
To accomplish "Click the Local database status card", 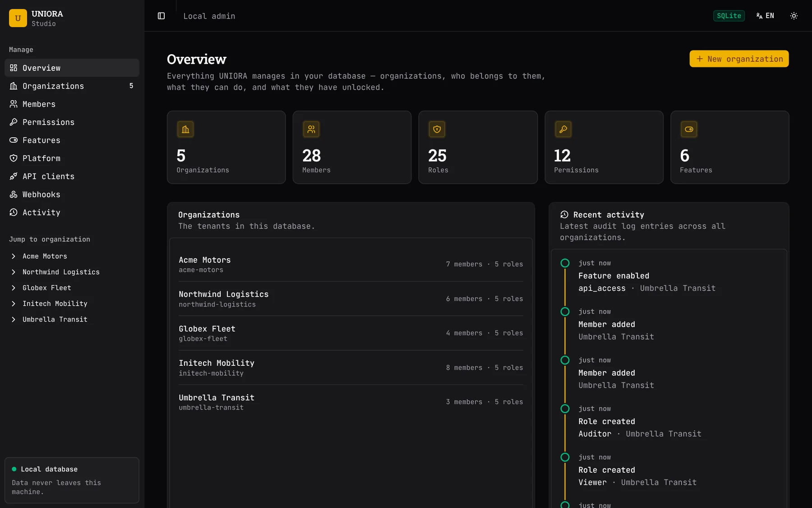I will point(72,480).
